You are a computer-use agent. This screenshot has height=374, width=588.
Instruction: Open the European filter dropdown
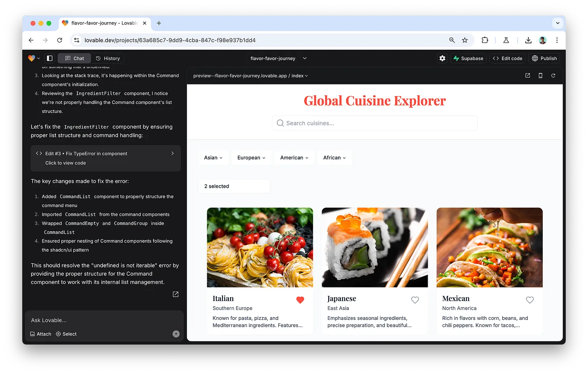tap(251, 158)
